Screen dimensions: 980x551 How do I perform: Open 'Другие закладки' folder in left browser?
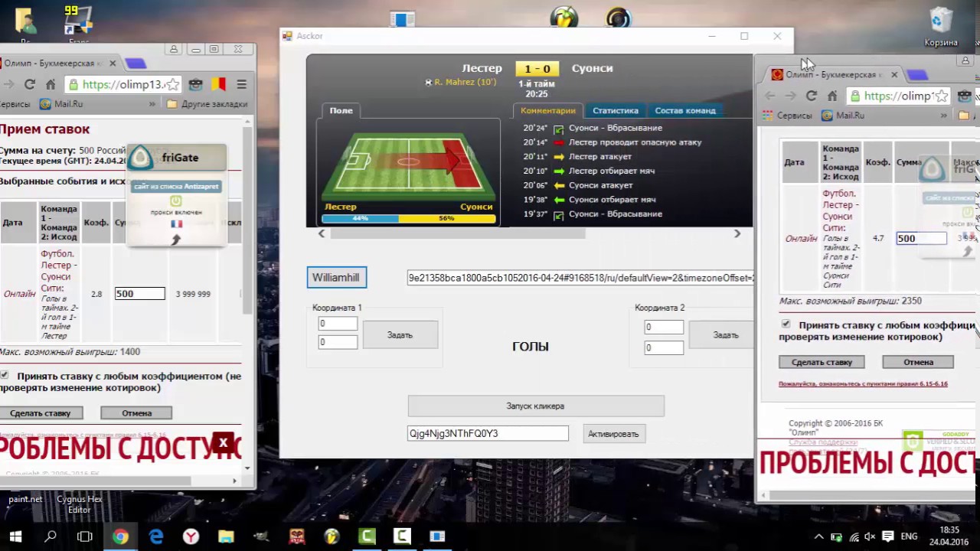207,103
